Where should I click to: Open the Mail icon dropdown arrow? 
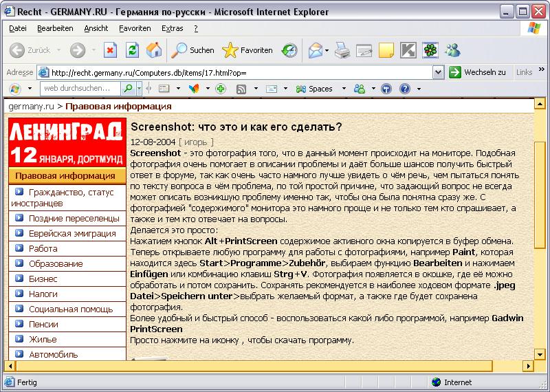tap(327, 50)
